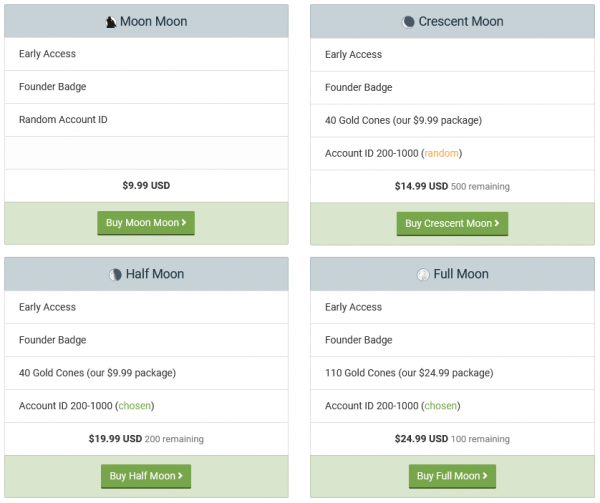Click the half moon icon in the header

pos(116,274)
